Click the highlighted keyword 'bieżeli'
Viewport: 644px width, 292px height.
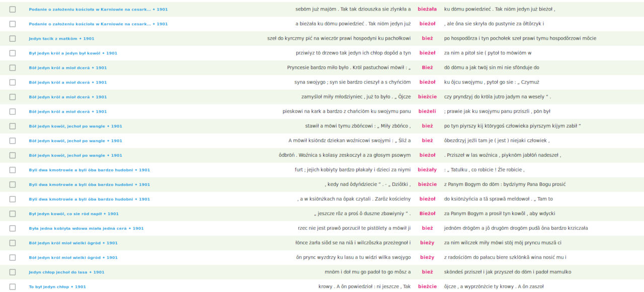tap(427, 111)
